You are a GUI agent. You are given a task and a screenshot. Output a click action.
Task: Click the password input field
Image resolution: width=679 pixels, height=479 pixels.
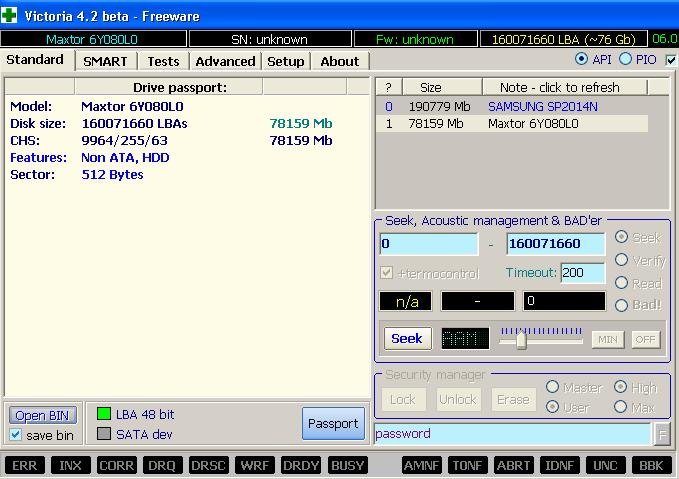(513, 434)
